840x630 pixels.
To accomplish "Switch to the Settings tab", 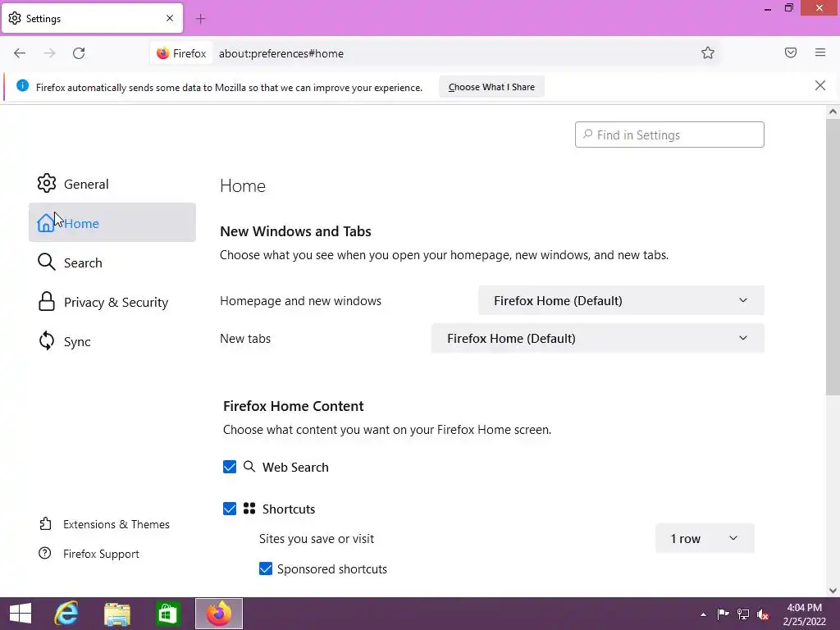I will pyautogui.click(x=92, y=18).
